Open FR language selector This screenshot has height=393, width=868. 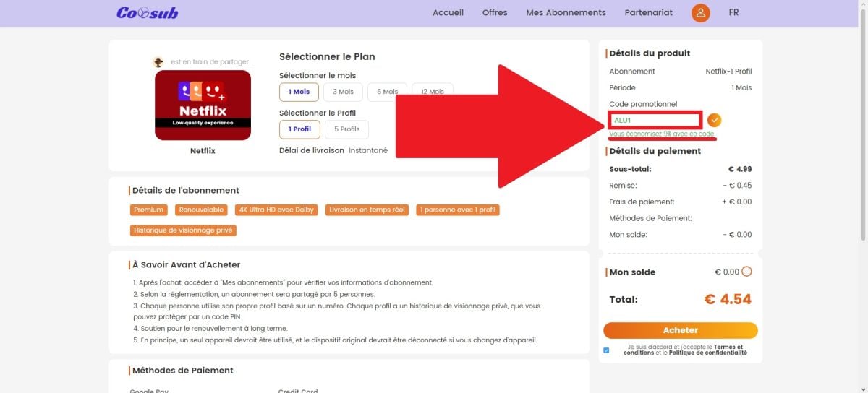[x=733, y=12]
